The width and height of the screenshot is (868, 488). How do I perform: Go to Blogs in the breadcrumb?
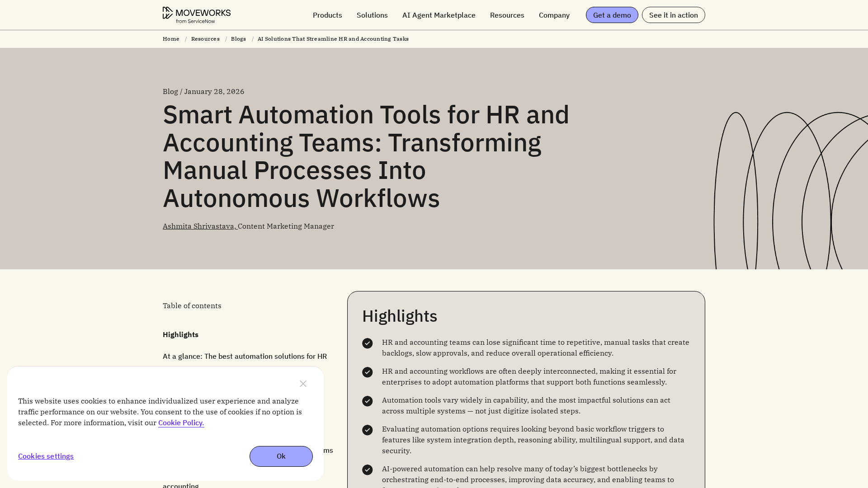point(239,39)
